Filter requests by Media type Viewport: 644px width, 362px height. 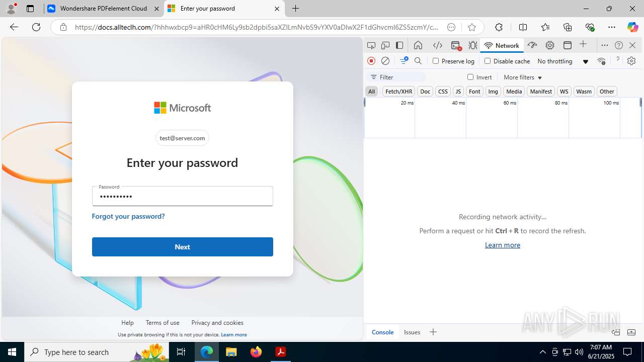click(514, 91)
